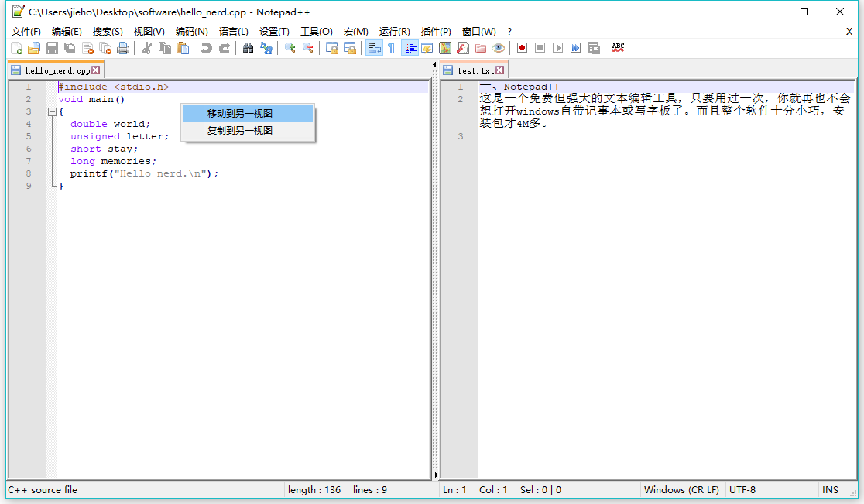864x504 pixels.
Task: Open Find dialog via the binoculars icon
Action: [248, 47]
